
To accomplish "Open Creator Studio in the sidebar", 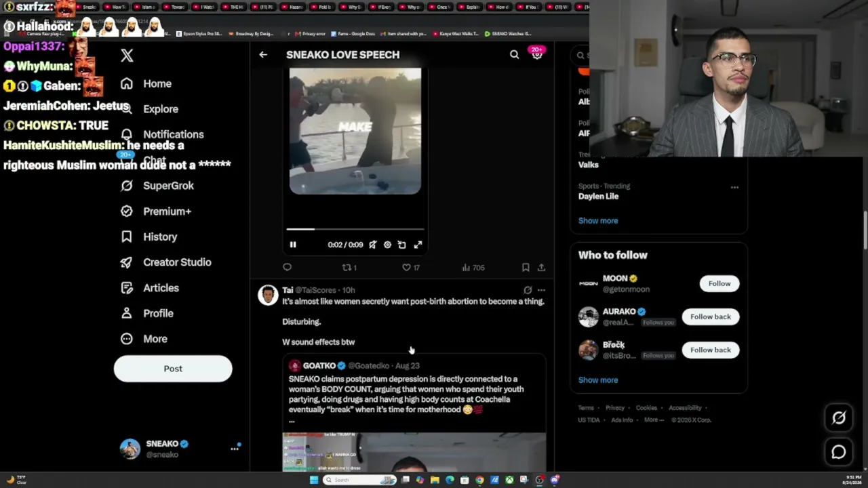I will point(165,262).
